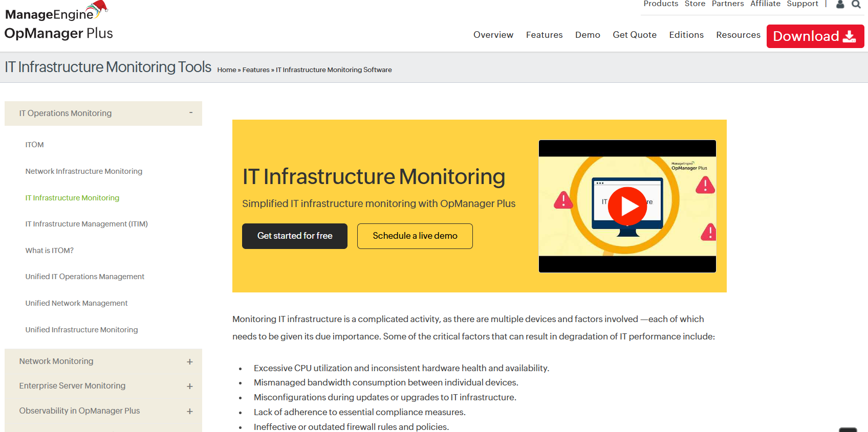Click Get started for free button
The height and width of the screenshot is (432, 868).
click(295, 236)
